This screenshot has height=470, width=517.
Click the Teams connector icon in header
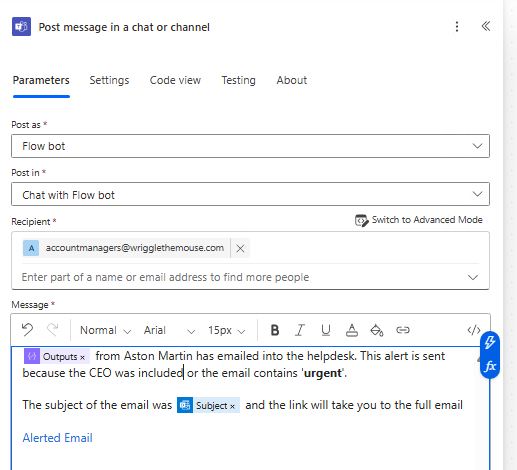coord(21,27)
